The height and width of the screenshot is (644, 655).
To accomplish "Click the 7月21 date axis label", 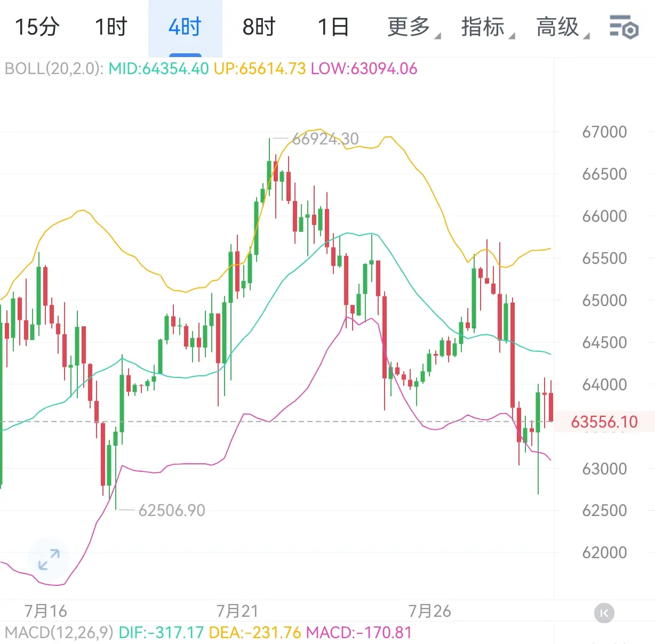I will [x=238, y=611].
